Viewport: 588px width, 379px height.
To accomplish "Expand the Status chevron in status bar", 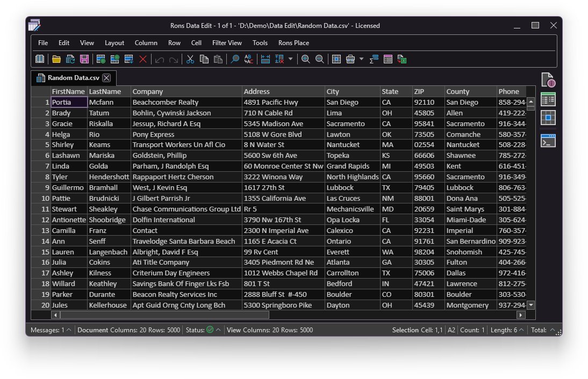I will pos(218,330).
